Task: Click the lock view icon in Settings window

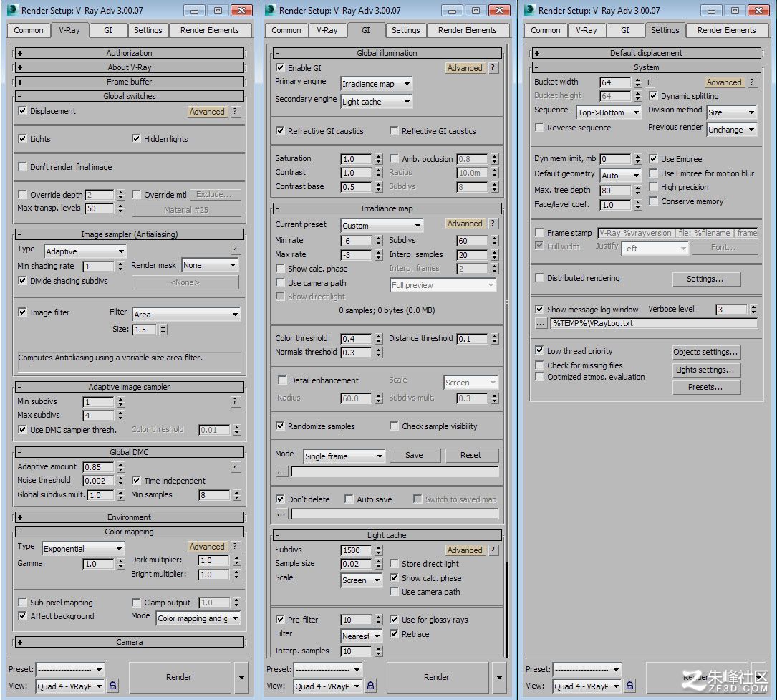Action: pos(629,686)
